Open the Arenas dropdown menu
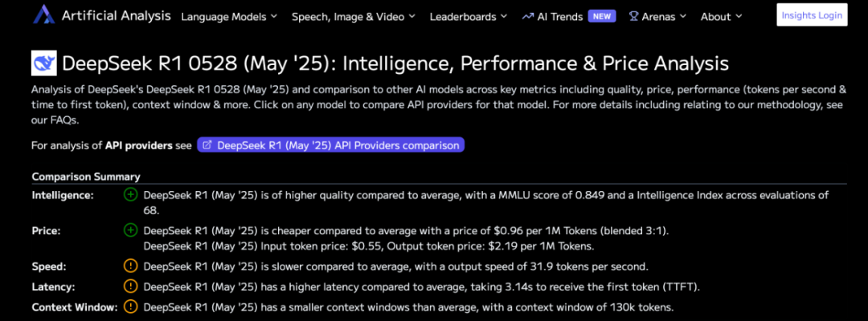This screenshot has height=321, width=868. pos(657,17)
